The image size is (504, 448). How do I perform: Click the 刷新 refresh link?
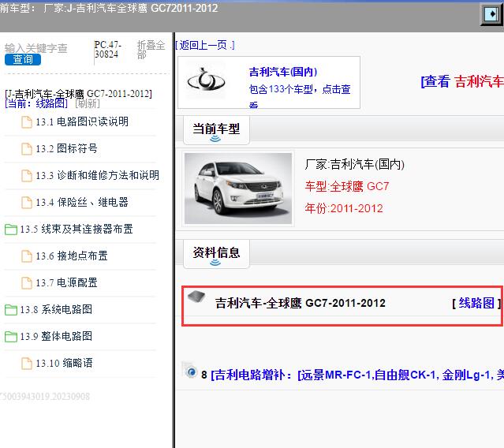pos(88,103)
